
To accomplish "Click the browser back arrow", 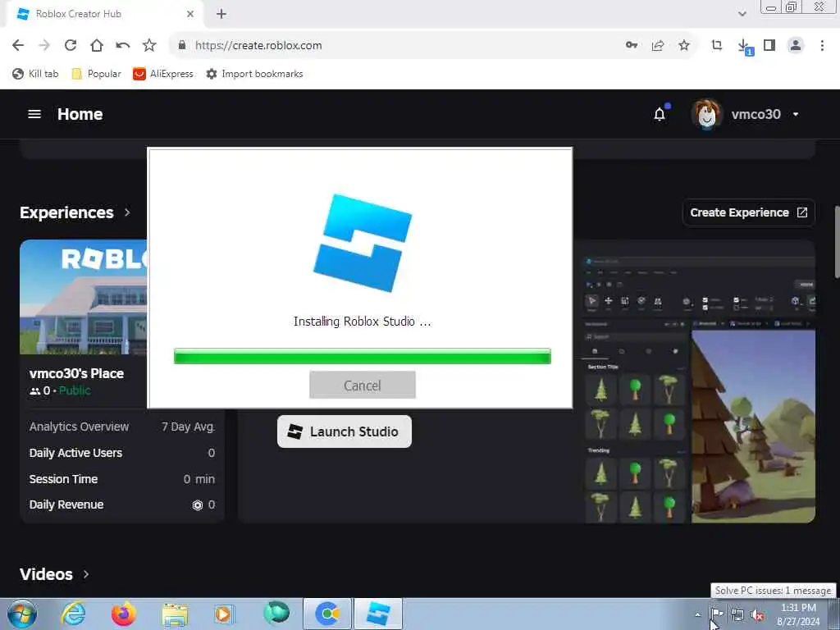I will (x=18, y=46).
